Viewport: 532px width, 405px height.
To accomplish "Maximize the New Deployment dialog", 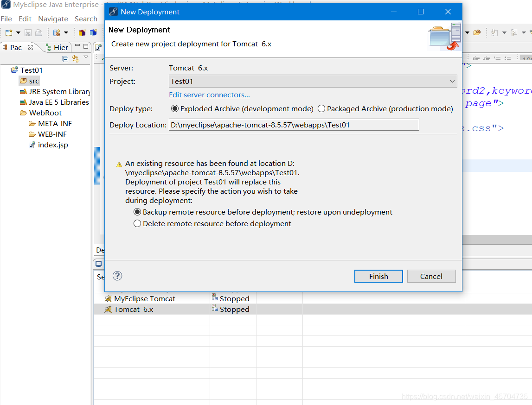I will pyautogui.click(x=421, y=12).
